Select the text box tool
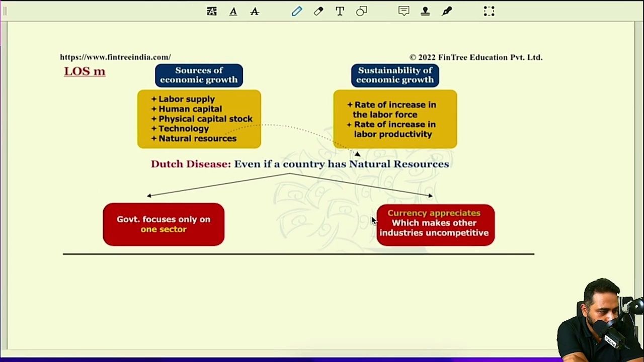 (340, 11)
